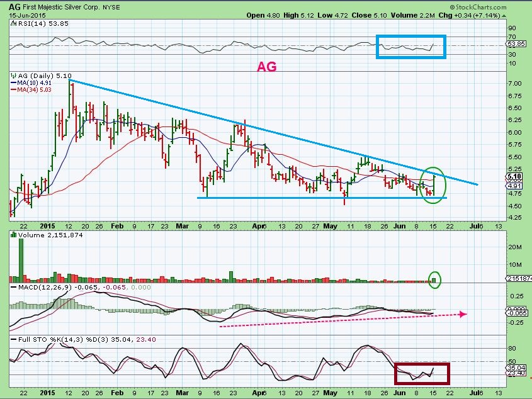This screenshot has height=399, width=532.
Task: Click the 4.91 moving average tag on the price axis
Action: tap(514, 186)
